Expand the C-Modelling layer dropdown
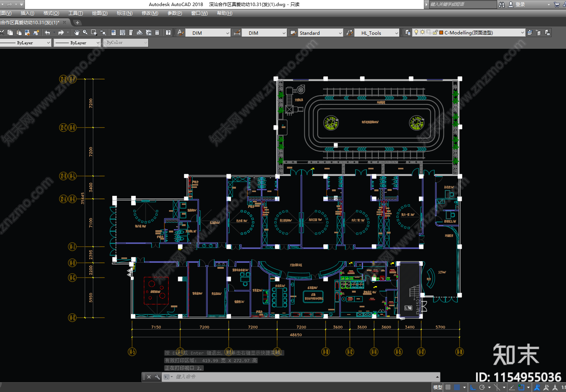Screen dimensions: 566x392 click(x=523, y=33)
